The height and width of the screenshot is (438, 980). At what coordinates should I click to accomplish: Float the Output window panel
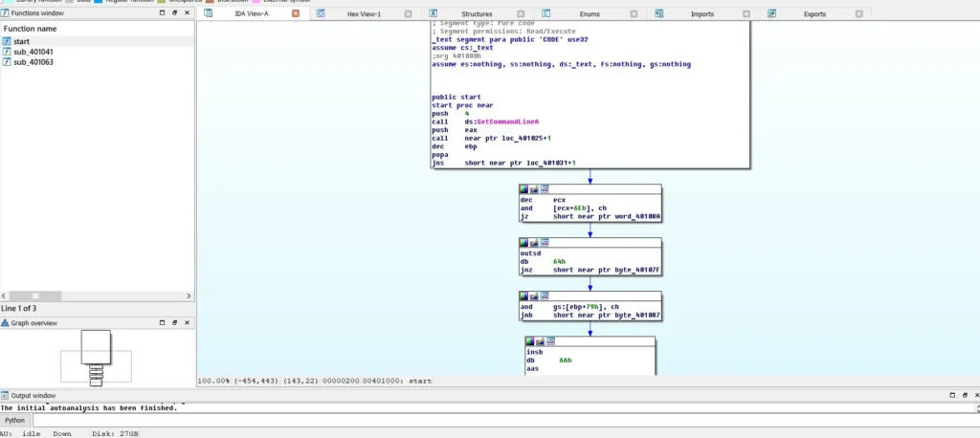click(965, 396)
